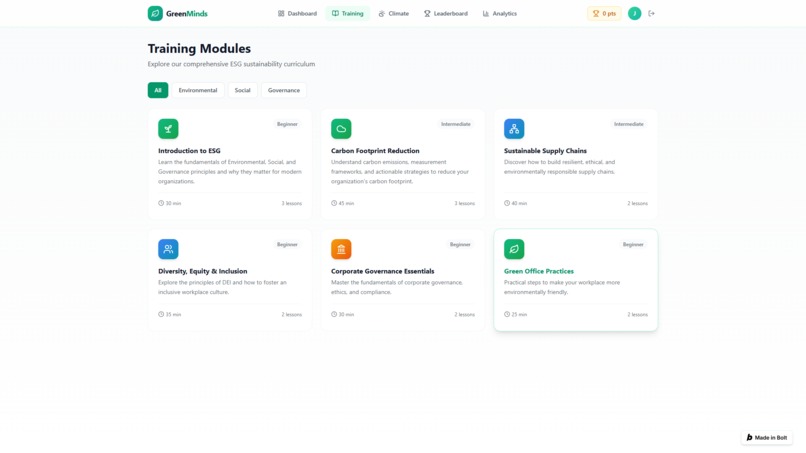Click 2 lessons on Diversity, Equity & Inclusion
This screenshot has height=453, width=806.
(291, 314)
